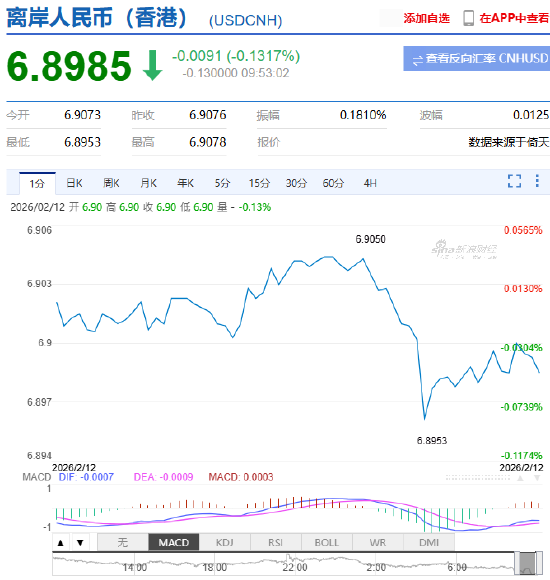This screenshot has height=580, width=550.
Task: Select the DMI indicator button
Action: (x=429, y=543)
